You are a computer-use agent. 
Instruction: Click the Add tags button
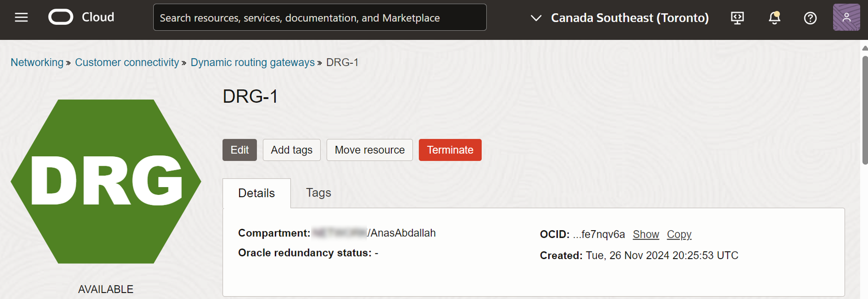[x=292, y=150]
